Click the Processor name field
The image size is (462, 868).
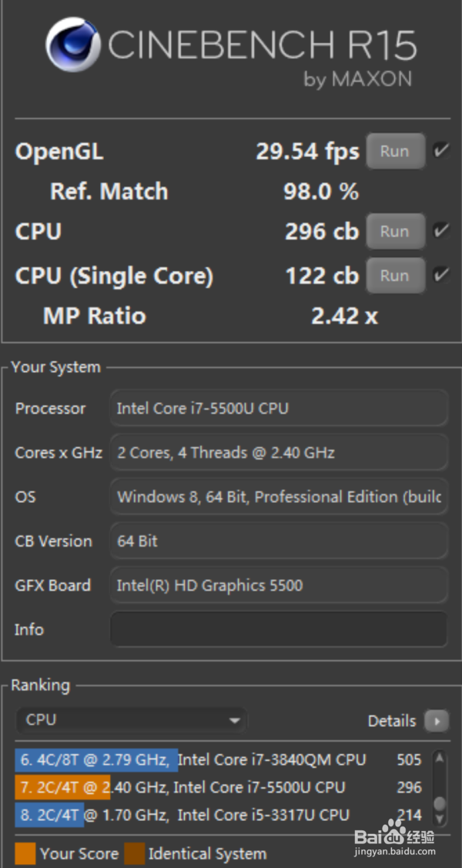tap(278, 408)
